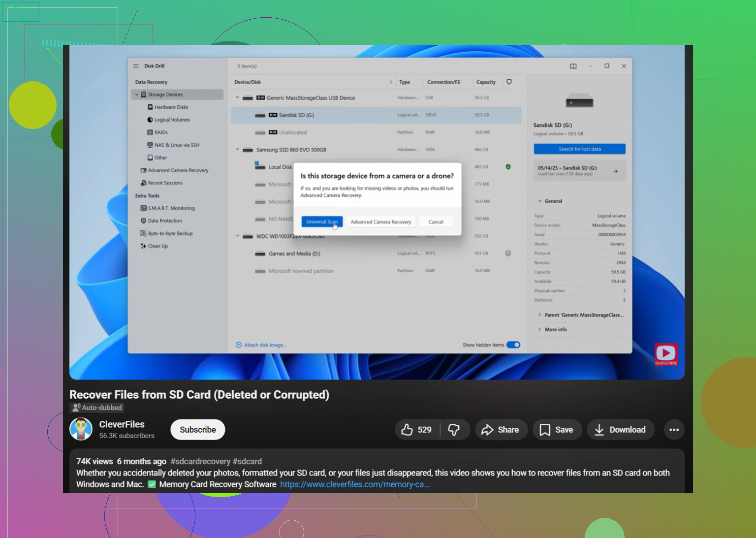
Task: Collapse the General section chevron
Action: click(x=539, y=201)
